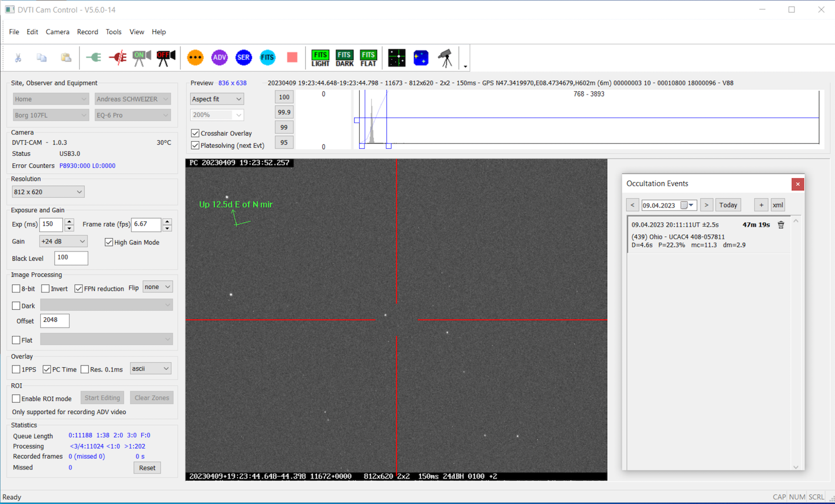835x504 pixels.
Task: Click the telescope icon in toolbar
Action: click(x=445, y=58)
